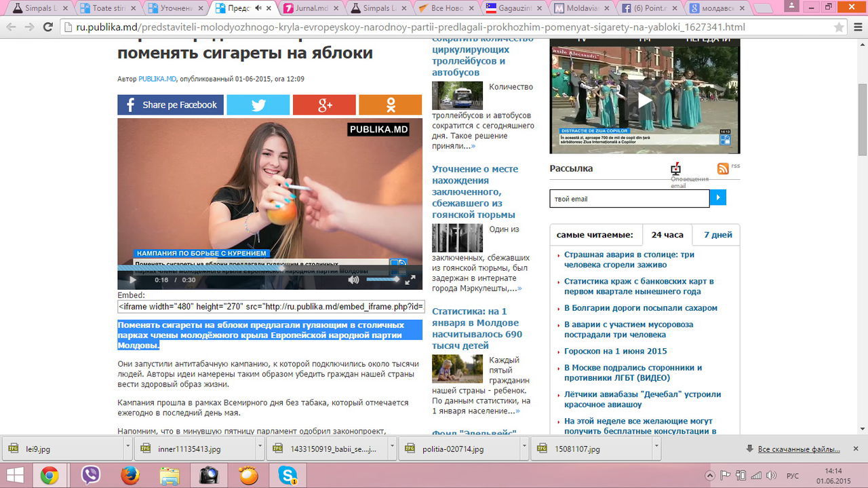Viewport: 868px width, 488px height.
Task: Open 'Гороскоп на 1 июня 2015' link
Action: pos(616,352)
